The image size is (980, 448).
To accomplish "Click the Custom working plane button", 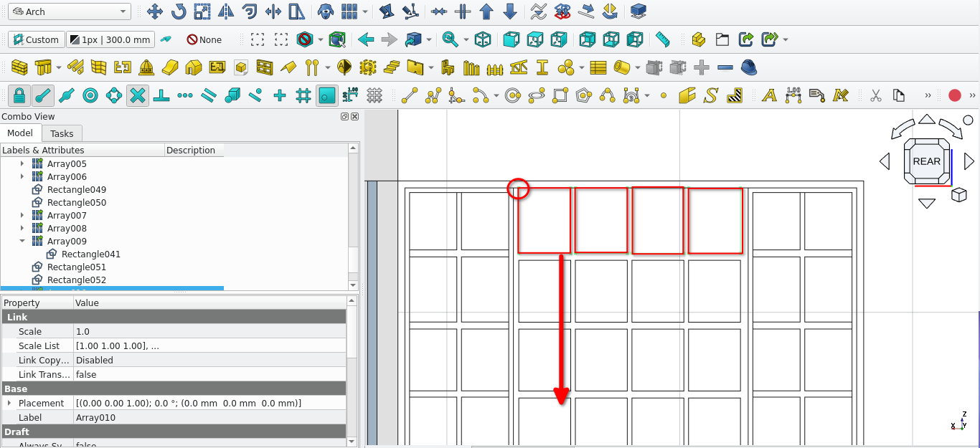I will pos(35,39).
